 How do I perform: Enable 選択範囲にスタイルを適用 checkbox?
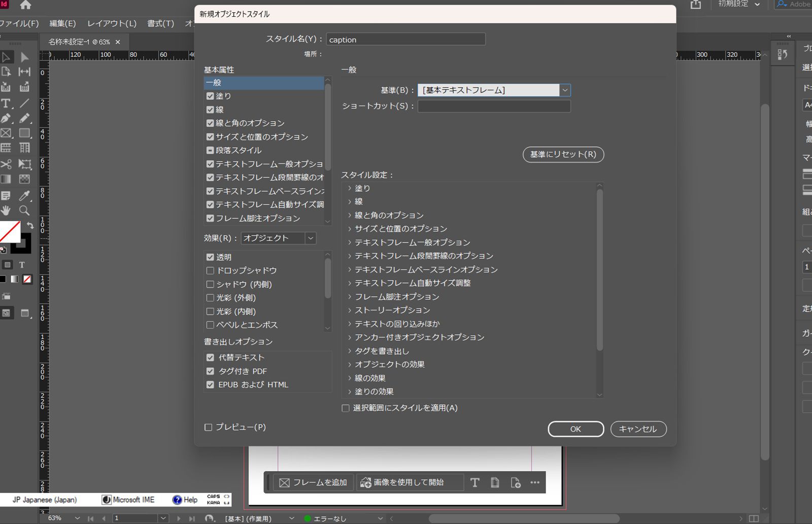click(346, 408)
